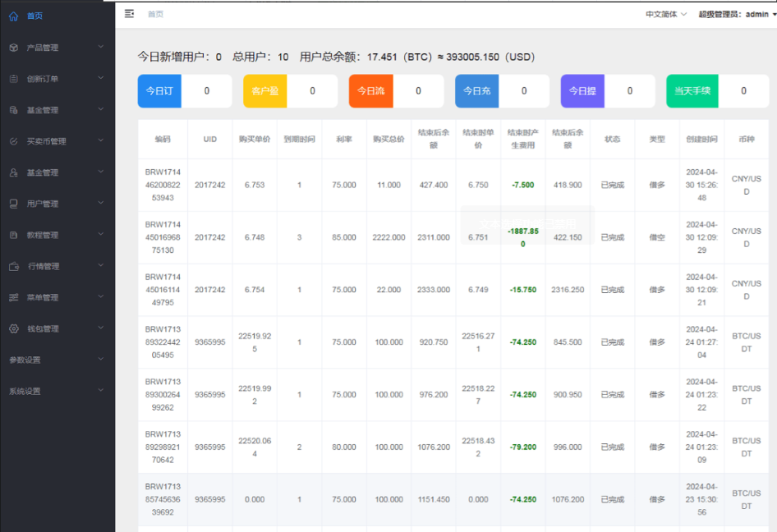The image size is (777, 532).
Task: Click the 2222.000 total price cell
Action: [389, 237]
